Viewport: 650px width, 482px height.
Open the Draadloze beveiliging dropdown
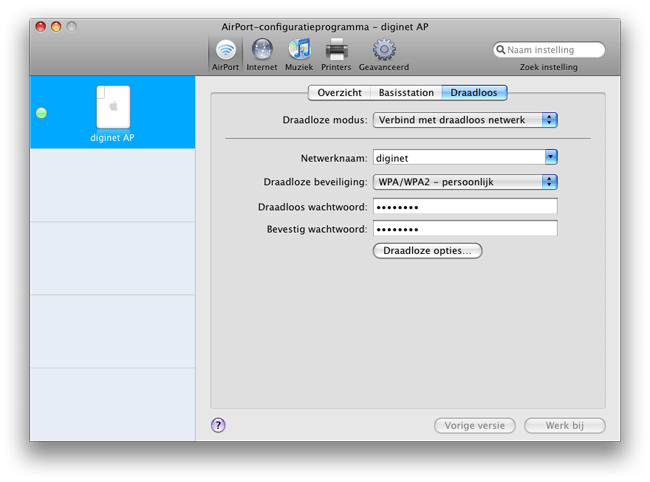(465, 182)
